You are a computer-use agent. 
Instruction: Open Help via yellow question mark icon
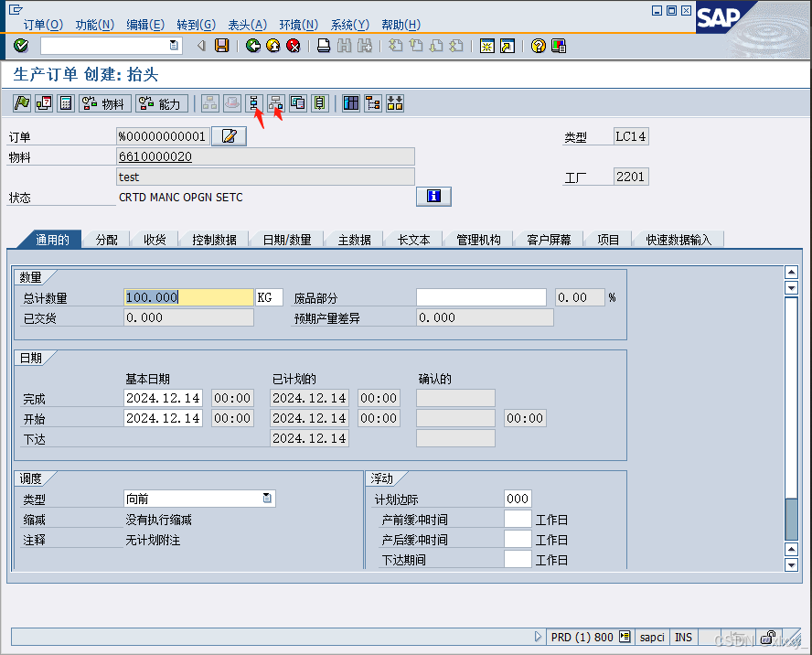(539, 46)
